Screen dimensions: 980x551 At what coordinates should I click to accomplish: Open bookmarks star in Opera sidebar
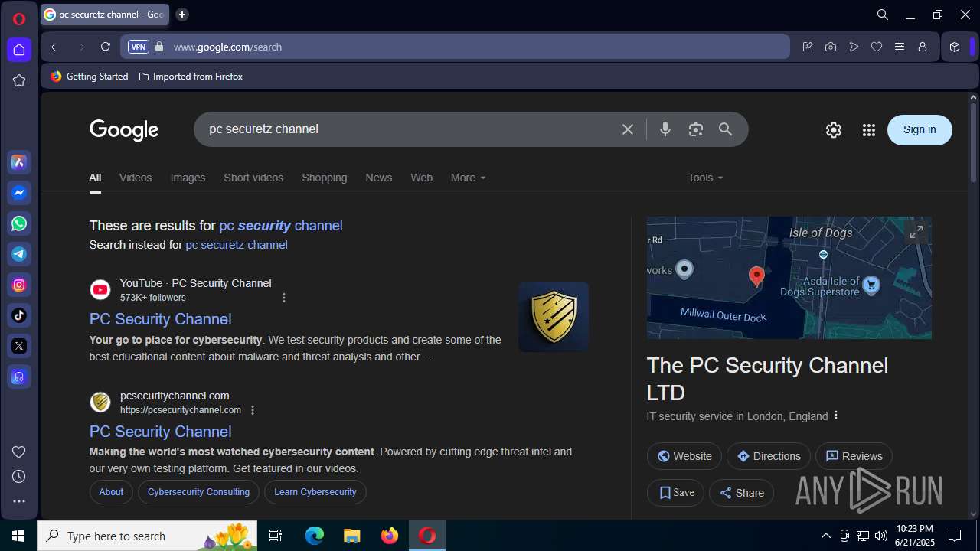pyautogui.click(x=19, y=80)
